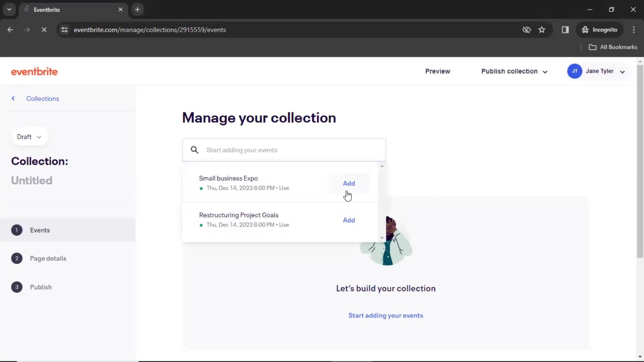This screenshot has width=644, height=362.
Task: Click the Publish step in sidebar
Action: click(x=41, y=287)
